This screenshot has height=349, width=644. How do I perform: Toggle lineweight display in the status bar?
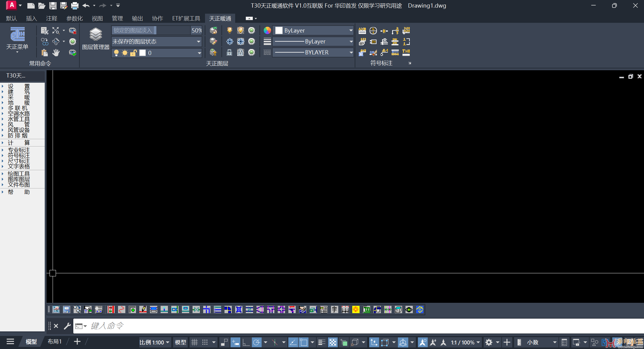[x=322, y=342]
